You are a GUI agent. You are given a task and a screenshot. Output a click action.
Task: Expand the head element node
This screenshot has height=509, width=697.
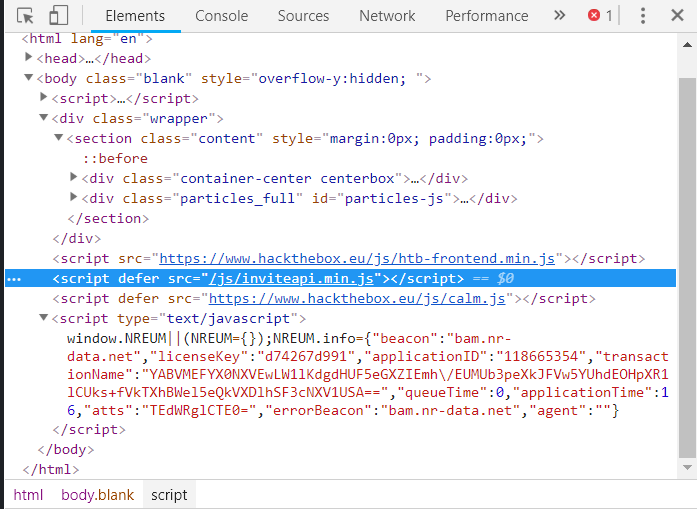[28, 57]
